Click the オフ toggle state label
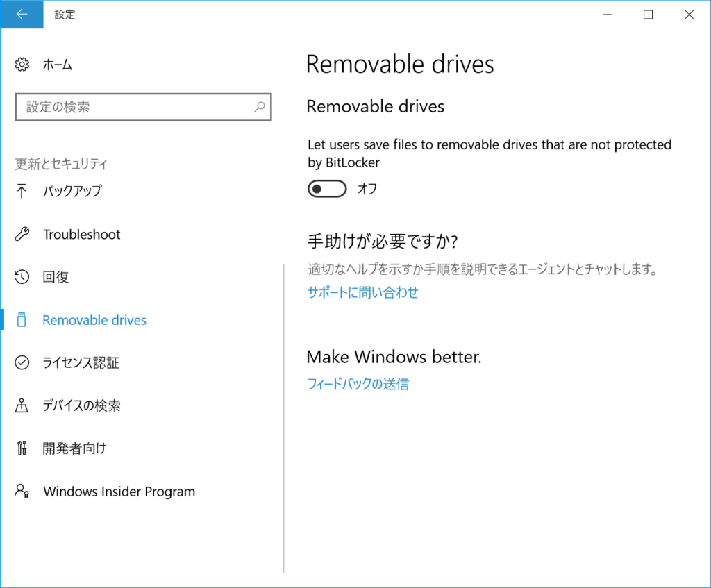 (x=367, y=189)
